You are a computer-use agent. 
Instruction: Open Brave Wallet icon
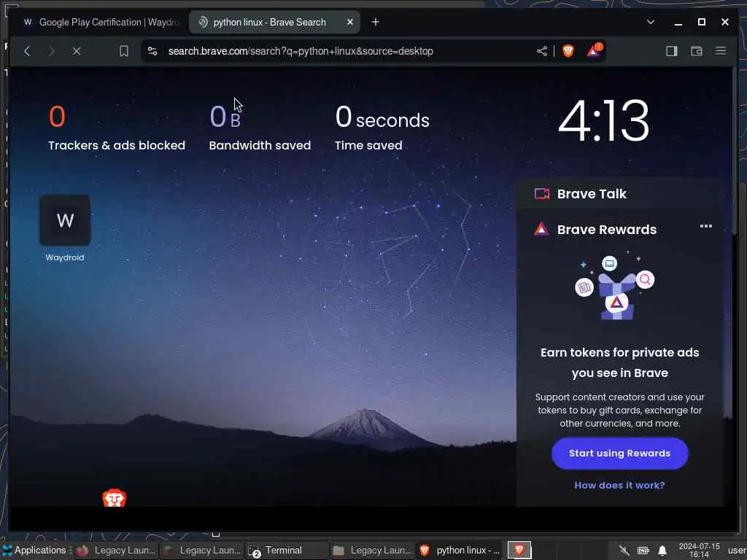697,51
